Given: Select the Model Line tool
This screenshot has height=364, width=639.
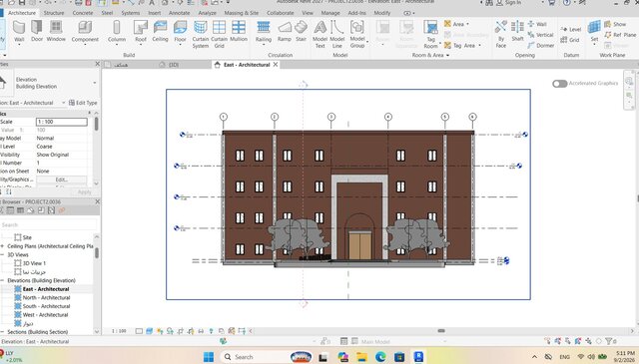Looking at the screenshot, I should (x=337, y=35).
